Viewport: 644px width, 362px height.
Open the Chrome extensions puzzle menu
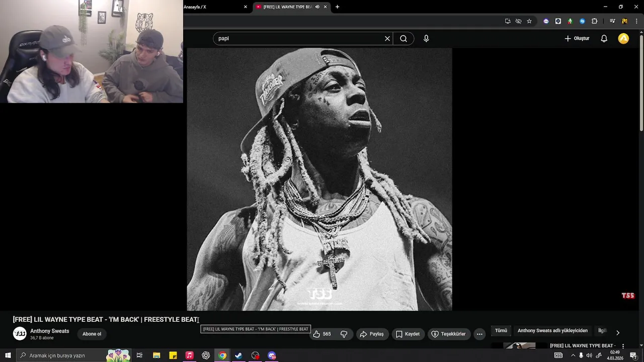tap(594, 21)
